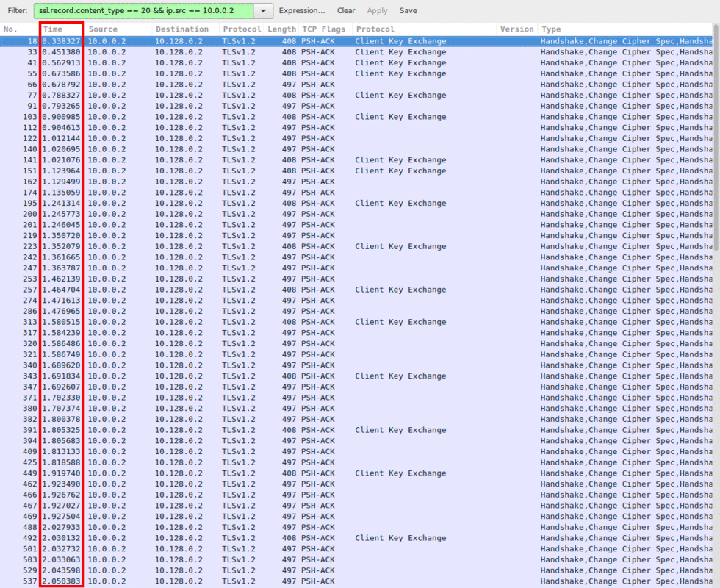This screenshot has width=720, height=588.
Task: Click the Apply filter button
Action: click(377, 10)
